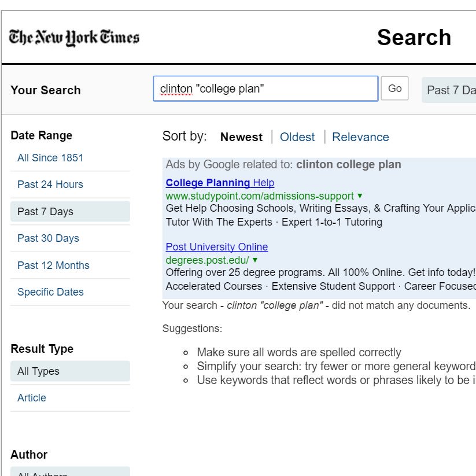Image resolution: width=476 pixels, height=476 pixels.
Task: Click "Make sure all words are spelled correctly" suggestion
Action: (x=299, y=352)
